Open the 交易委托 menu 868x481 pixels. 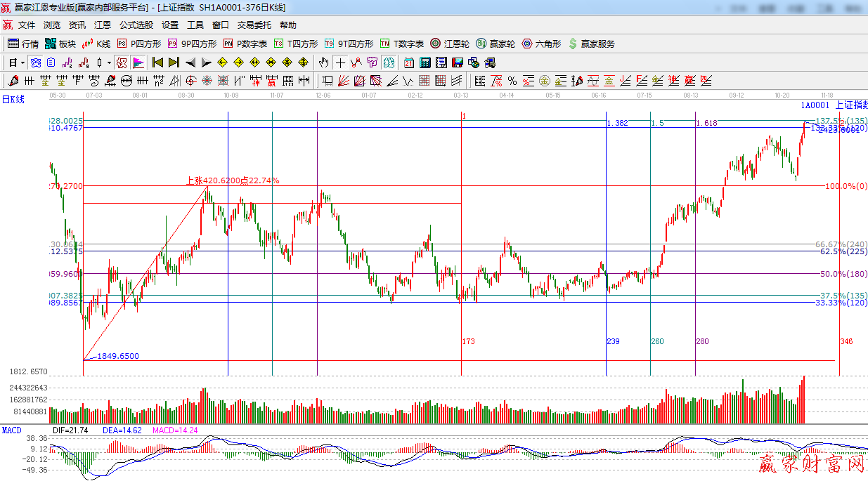[254, 25]
